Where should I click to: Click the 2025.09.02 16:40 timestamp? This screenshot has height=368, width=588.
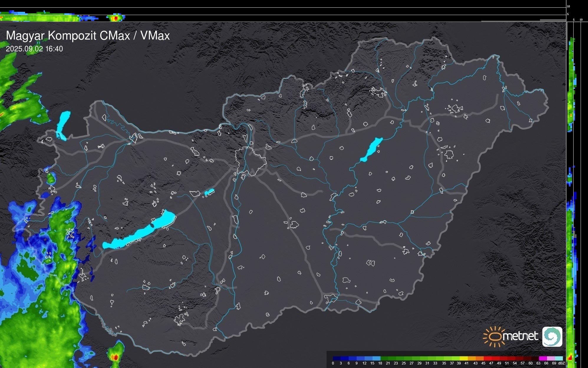[x=34, y=49]
